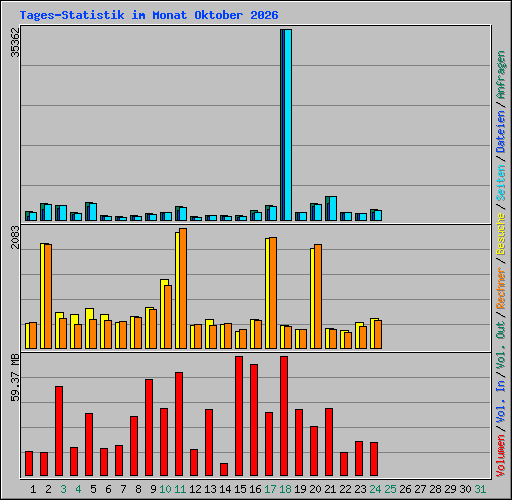The height and width of the screenshot is (500, 512).
Task: Click the day 21 axis label
Action: pos(330,489)
